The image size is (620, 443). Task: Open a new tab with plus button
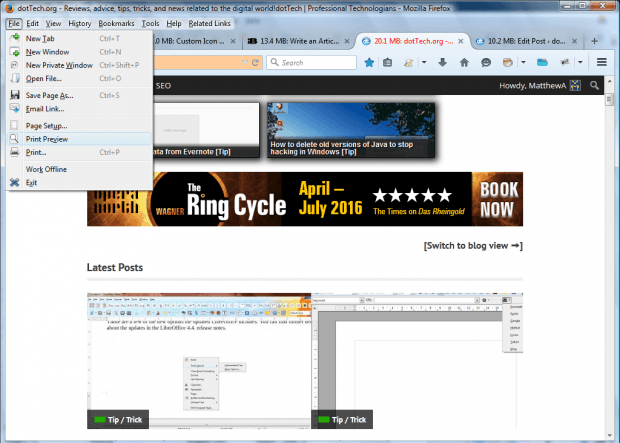(594, 41)
